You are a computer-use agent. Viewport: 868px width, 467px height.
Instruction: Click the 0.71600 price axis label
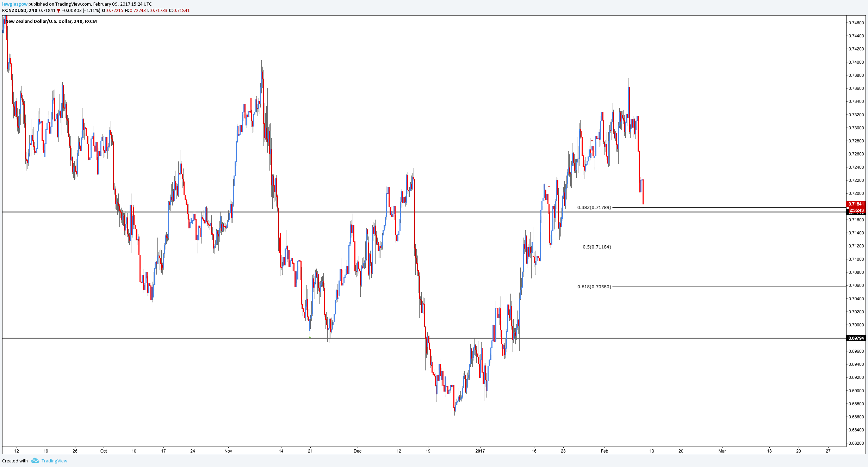point(856,220)
